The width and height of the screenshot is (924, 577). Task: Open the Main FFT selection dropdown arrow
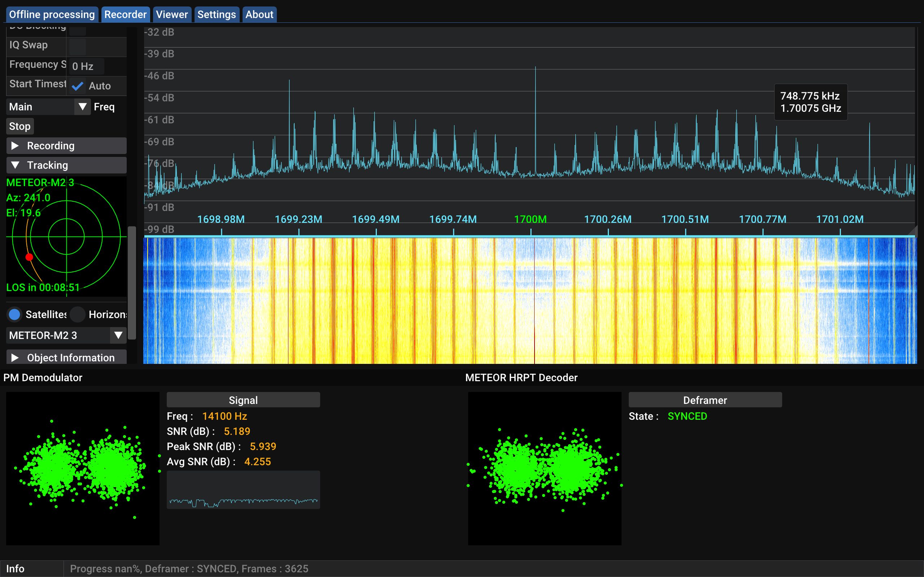click(82, 107)
